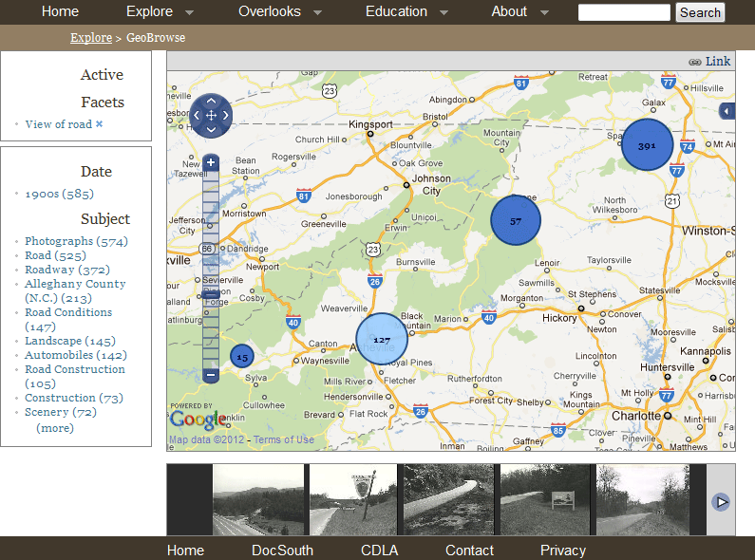
Task: Click the map pan right arrow
Action: point(225,116)
